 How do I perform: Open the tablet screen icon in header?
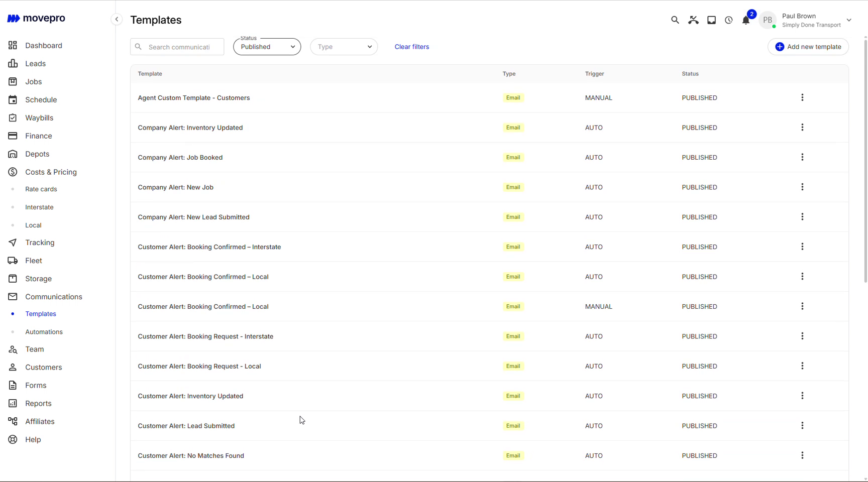(x=711, y=20)
